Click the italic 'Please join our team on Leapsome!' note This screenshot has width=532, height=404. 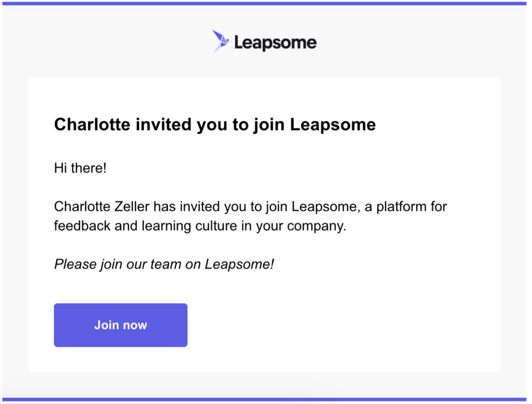pos(164,265)
